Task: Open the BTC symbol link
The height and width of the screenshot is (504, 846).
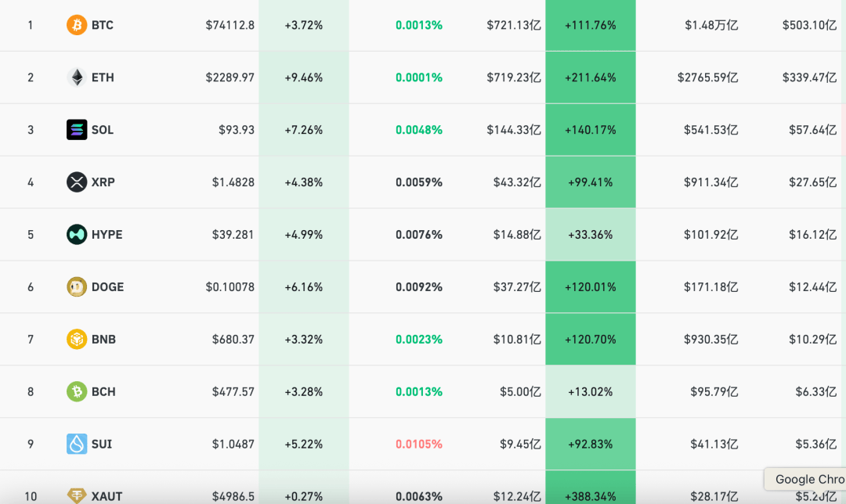Action: coord(103,25)
